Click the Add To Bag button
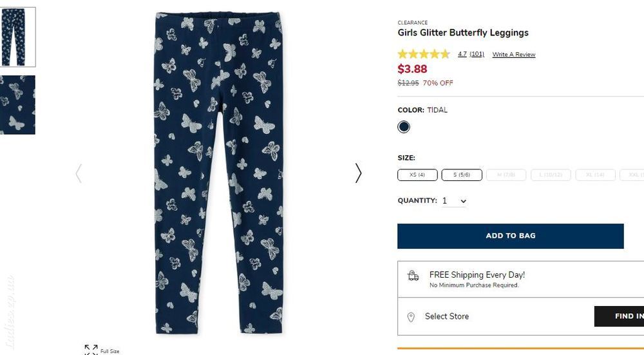Image resolution: width=644 pixels, height=355 pixels. click(x=511, y=236)
